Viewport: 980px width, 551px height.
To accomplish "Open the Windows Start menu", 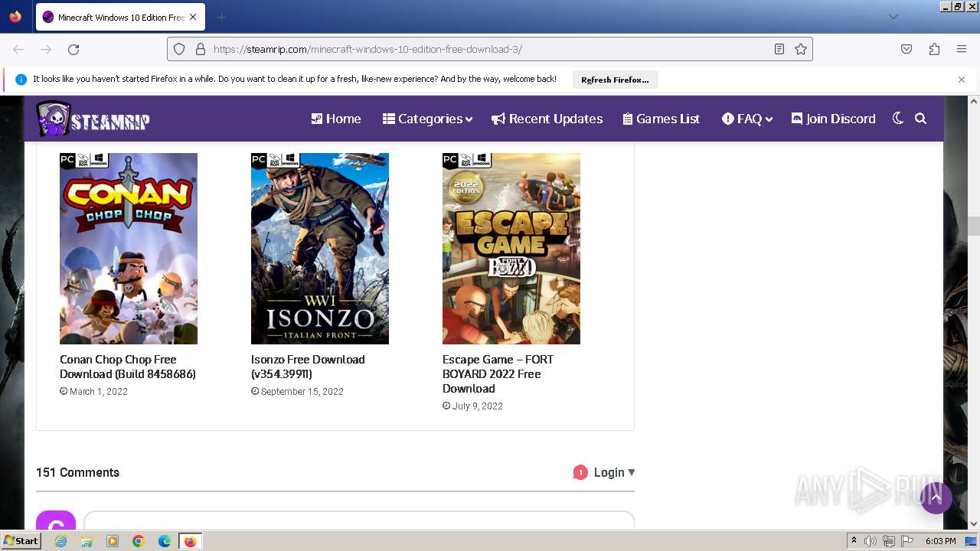I will coord(21,541).
